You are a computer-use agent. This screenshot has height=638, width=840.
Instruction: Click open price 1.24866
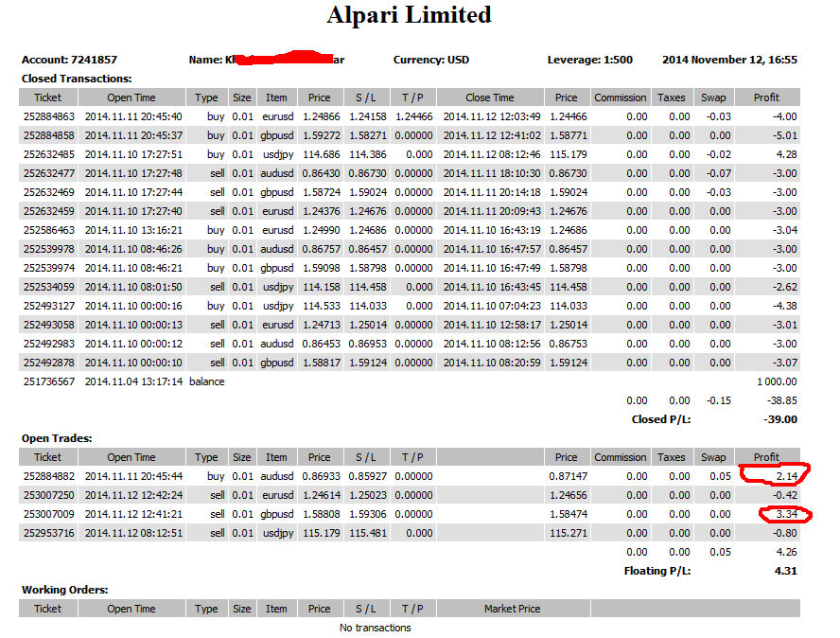pos(322,116)
